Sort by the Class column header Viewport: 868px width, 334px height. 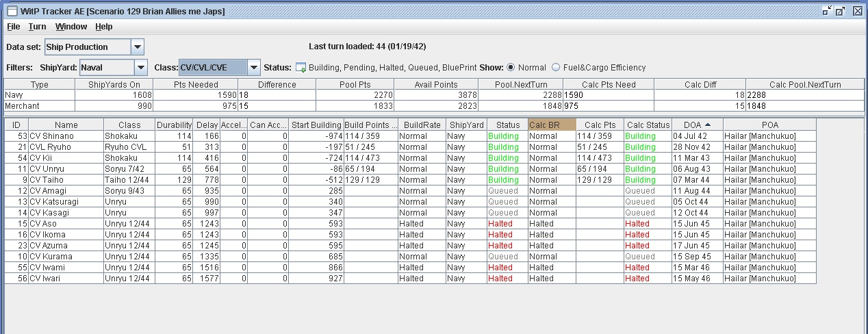click(x=129, y=125)
